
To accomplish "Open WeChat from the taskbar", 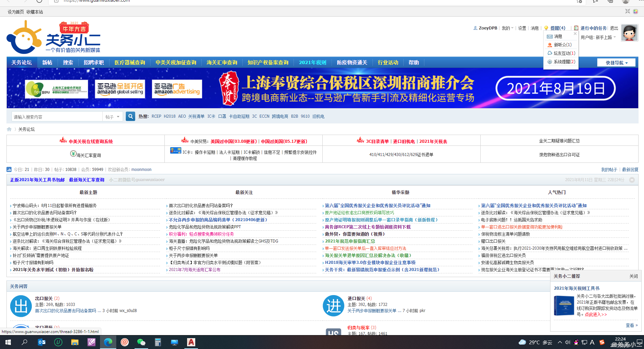I will (141, 342).
